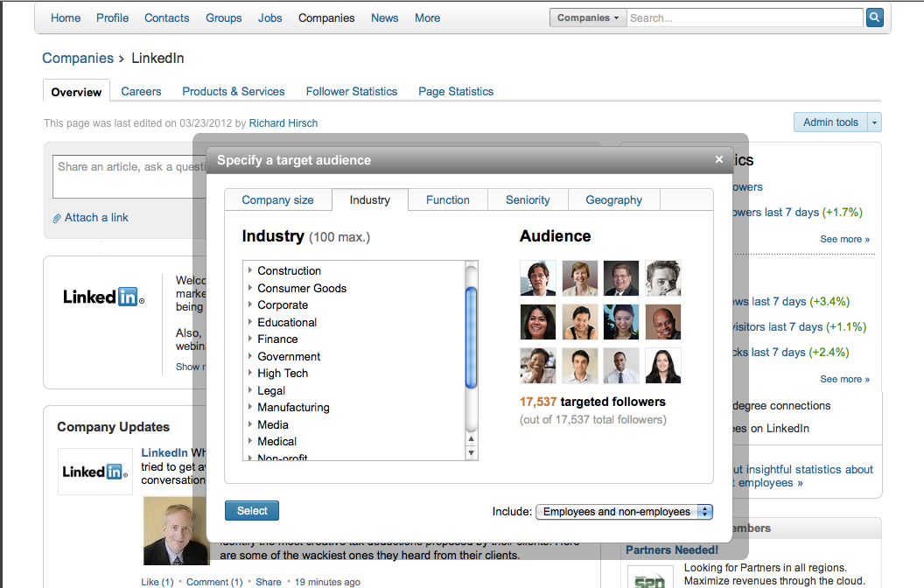Click the scroll down arrow in Industry list
Screen dimensions: 924x588
(x=472, y=453)
